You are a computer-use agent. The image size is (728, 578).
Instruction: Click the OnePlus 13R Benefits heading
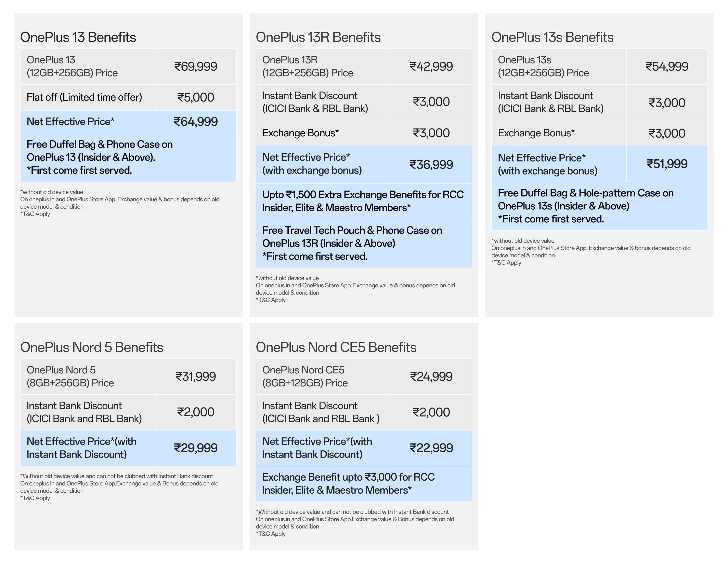click(318, 37)
